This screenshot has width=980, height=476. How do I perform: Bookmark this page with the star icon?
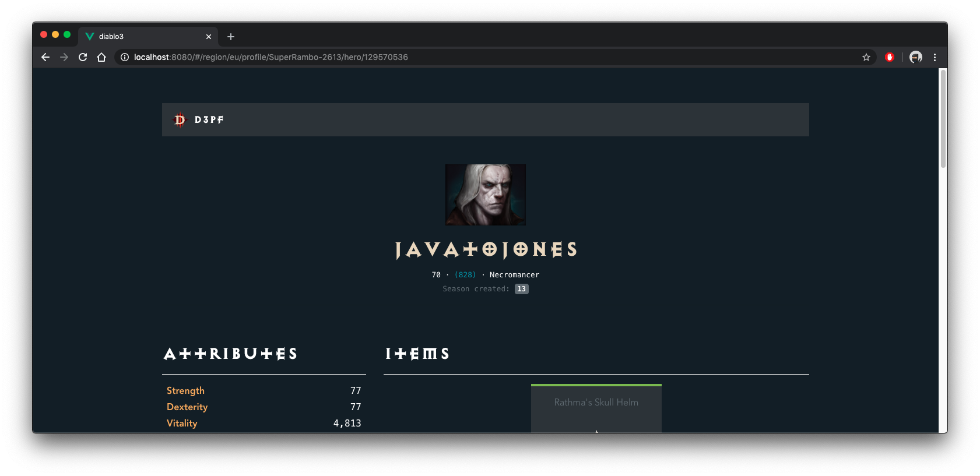(866, 57)
